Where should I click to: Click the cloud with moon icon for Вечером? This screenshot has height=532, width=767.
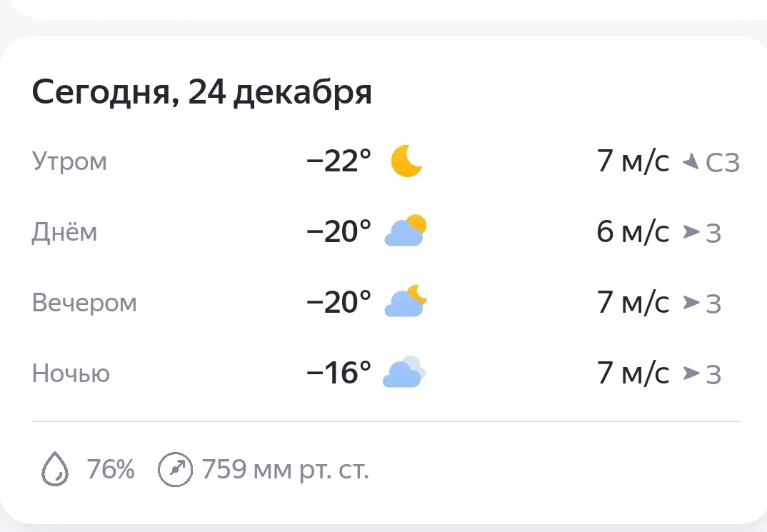pyautogui.click(x=406, y=302)
